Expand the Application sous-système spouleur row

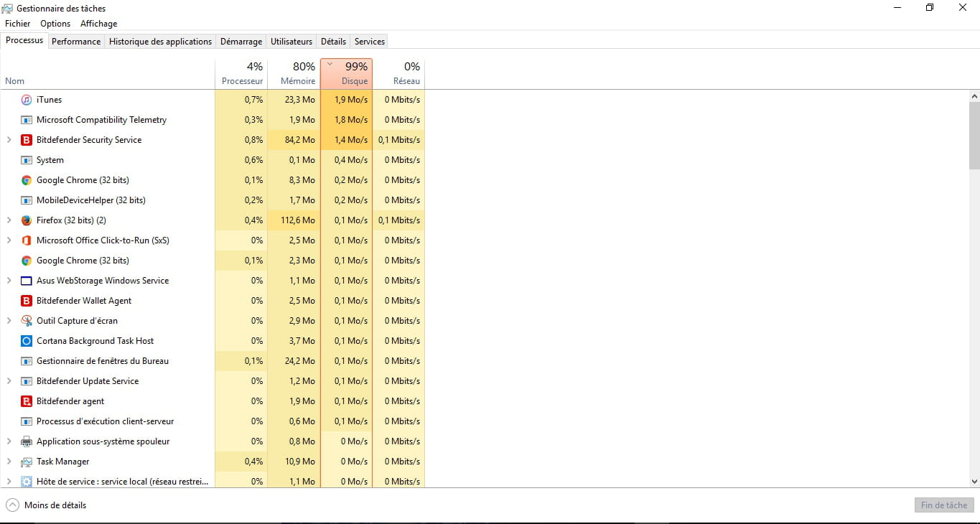pos(9,441)
